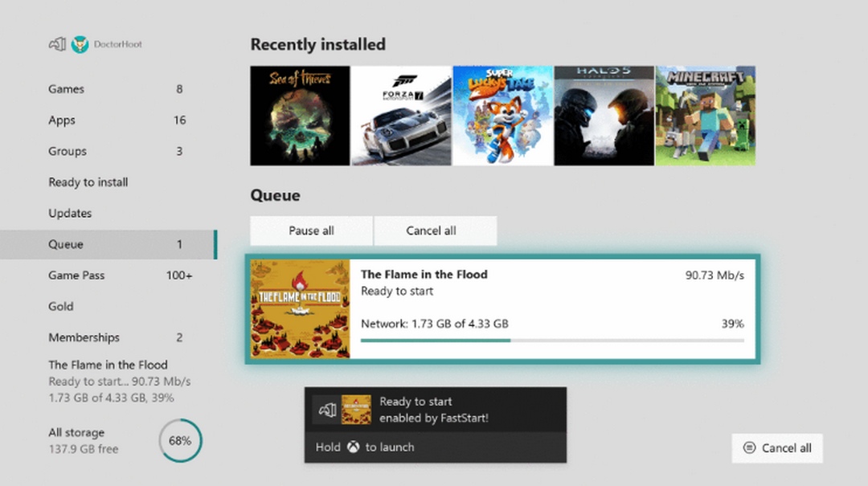This screenshot has height=486, width=868.
Task: Open the Updates sidebar entry
Action: click(70, 214)
